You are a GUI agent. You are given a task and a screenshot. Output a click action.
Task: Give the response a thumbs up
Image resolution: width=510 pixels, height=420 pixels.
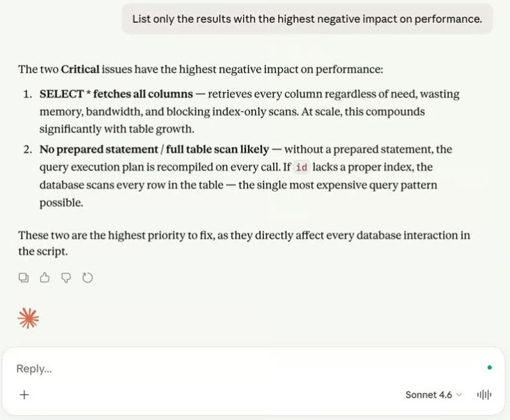(45, 278)
